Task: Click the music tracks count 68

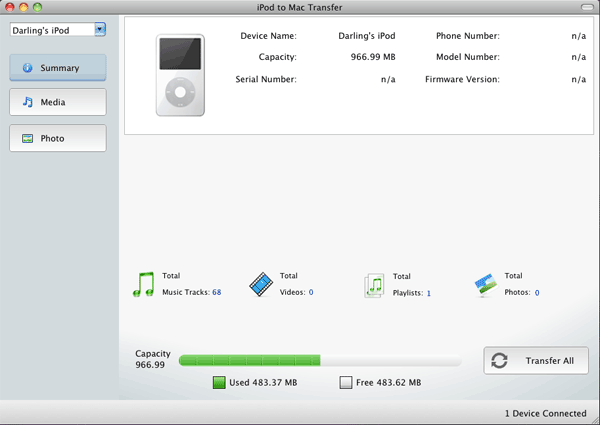Action: click(x=217, y=292)
